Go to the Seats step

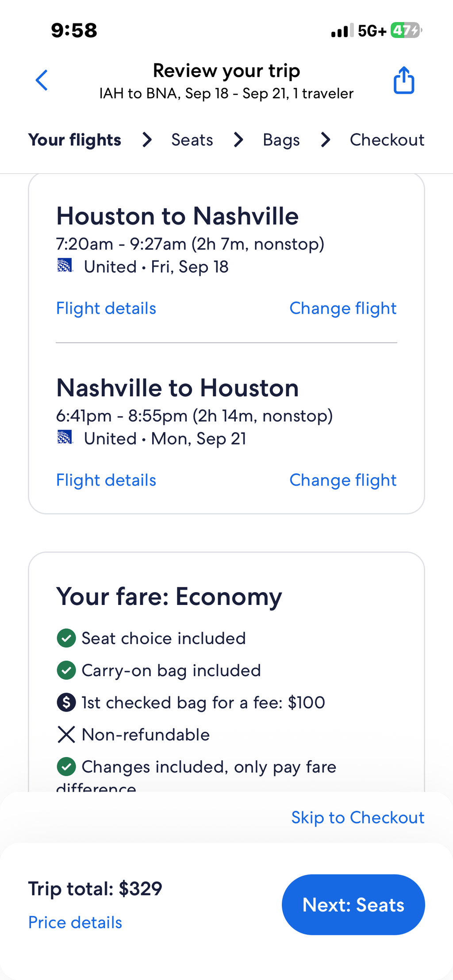click(192, 140)
